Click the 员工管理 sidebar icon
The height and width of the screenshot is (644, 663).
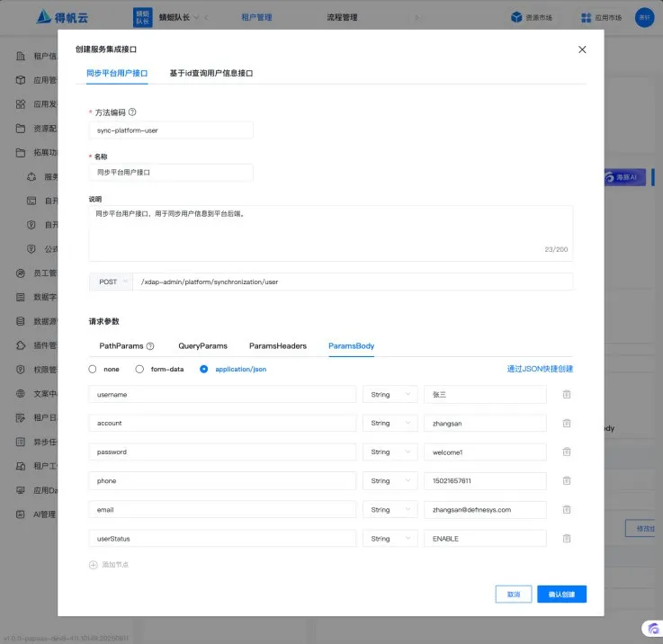(x=21, y=273)
